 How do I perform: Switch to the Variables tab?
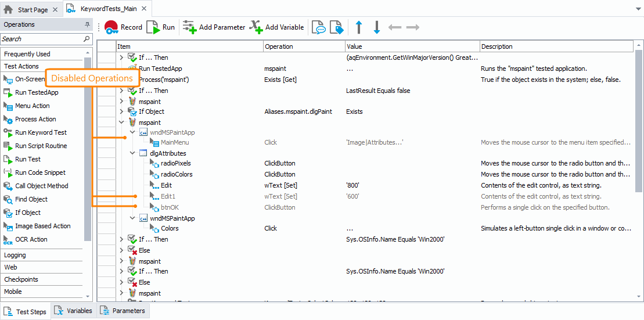point(73,311)
